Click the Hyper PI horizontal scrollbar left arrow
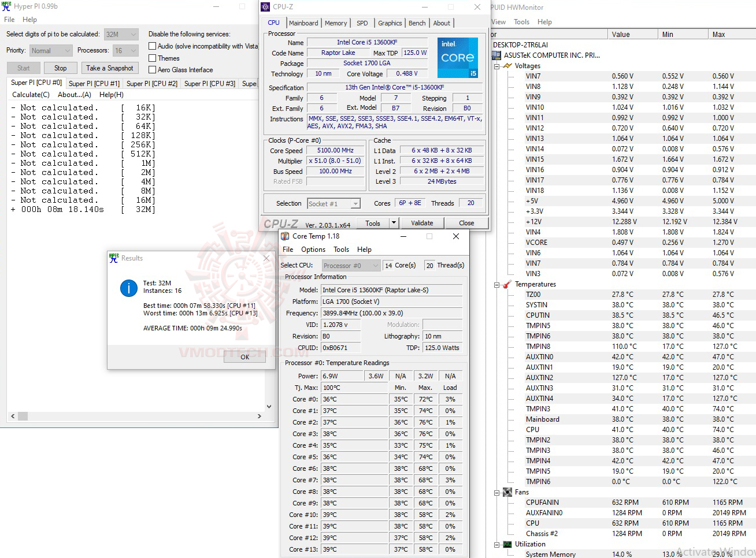Screen dimensions: 756x558 click(13, 416)
